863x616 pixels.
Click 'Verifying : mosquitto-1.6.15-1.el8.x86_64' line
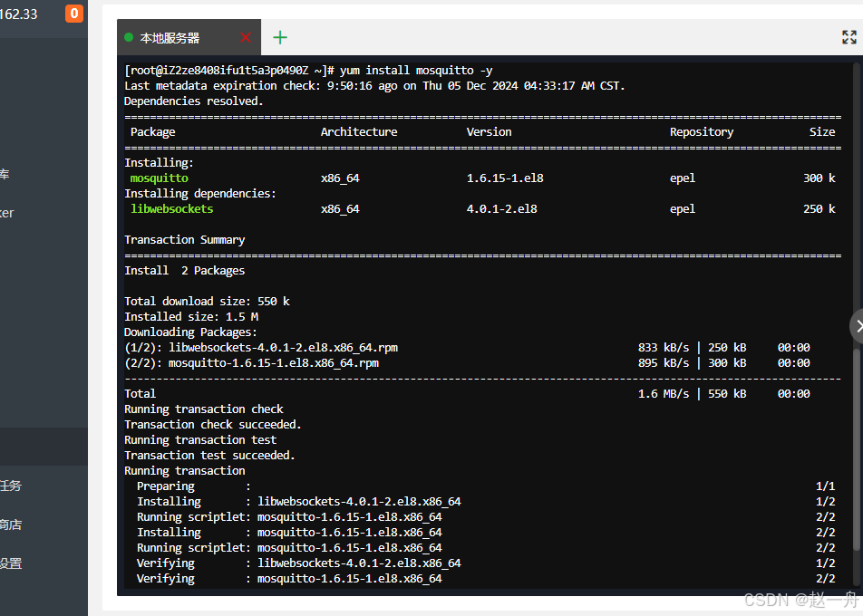(289, 579)
